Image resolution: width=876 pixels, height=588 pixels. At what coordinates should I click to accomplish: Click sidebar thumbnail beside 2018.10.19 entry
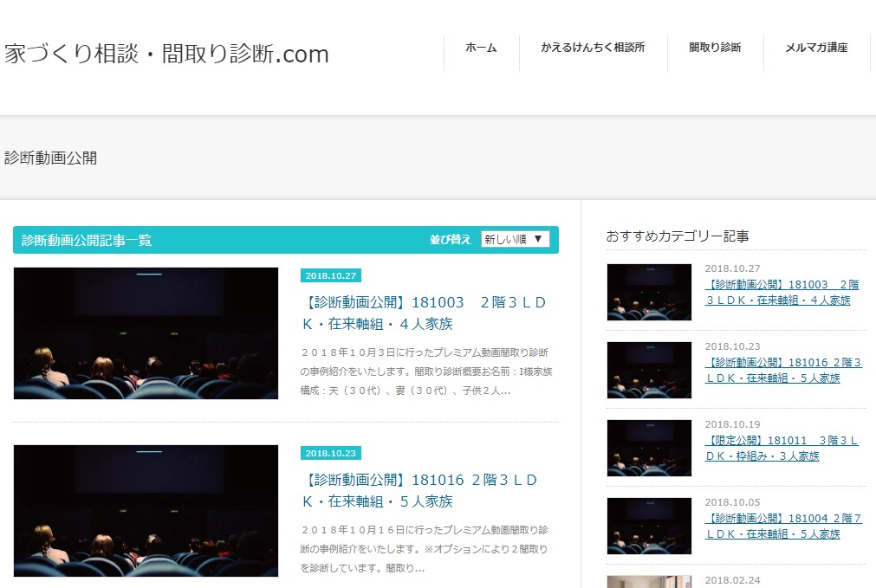[649, 448]
